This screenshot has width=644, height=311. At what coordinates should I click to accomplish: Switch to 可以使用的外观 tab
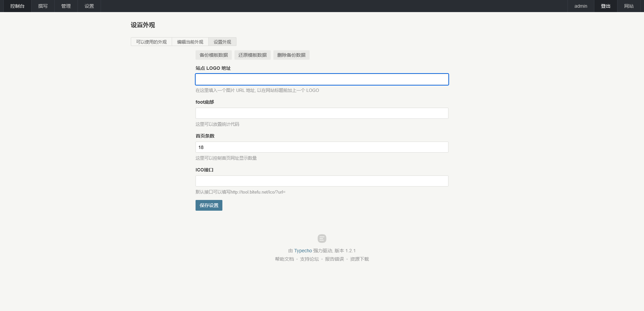(x=151, y=42)
